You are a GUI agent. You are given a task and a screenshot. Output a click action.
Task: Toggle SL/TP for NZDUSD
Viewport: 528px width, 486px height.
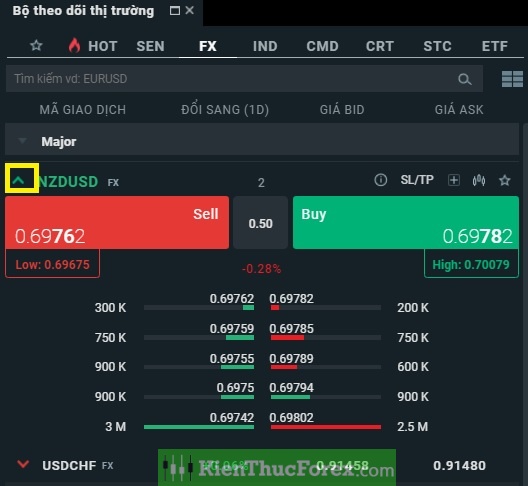pos(417,180)
